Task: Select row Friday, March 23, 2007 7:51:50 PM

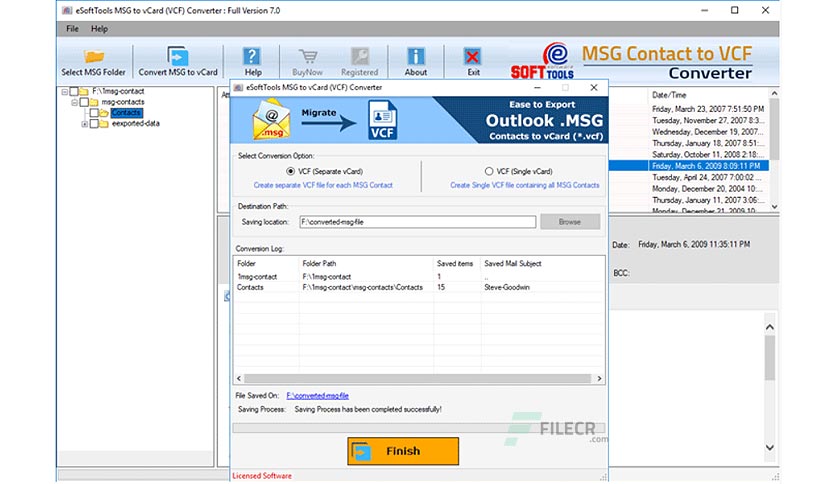Action: 708,109
